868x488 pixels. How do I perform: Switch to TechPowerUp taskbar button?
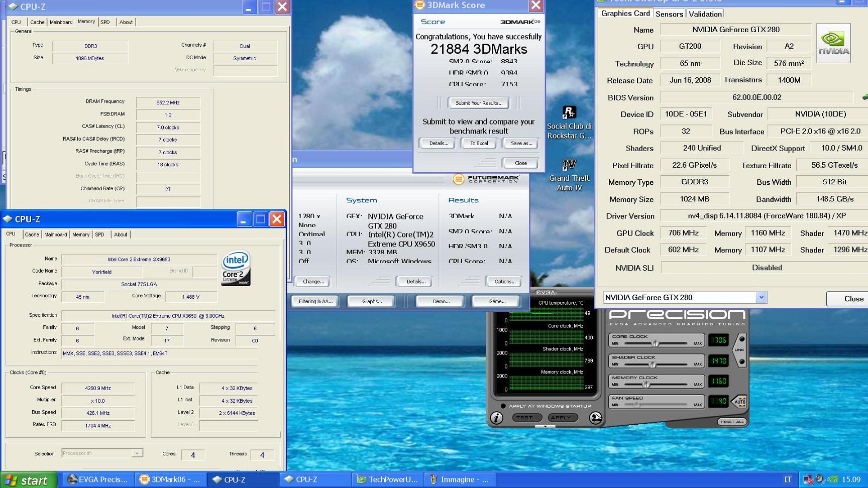tap(387, 479)
